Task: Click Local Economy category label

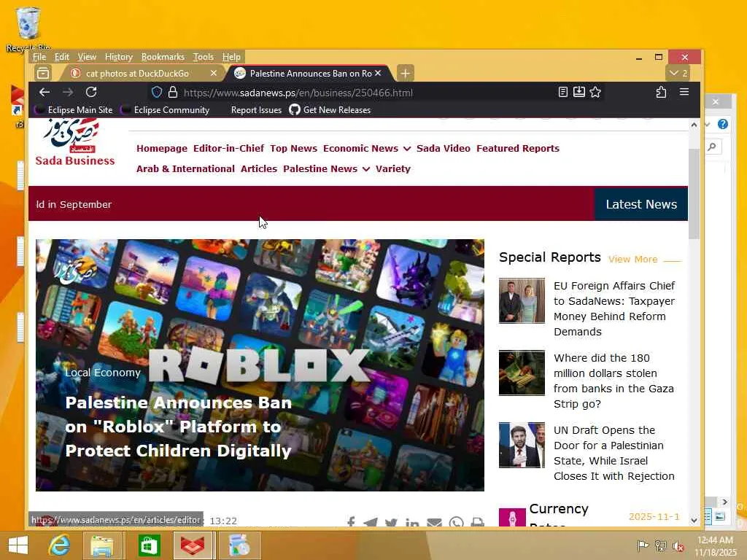Action: [x=103, y=373]
